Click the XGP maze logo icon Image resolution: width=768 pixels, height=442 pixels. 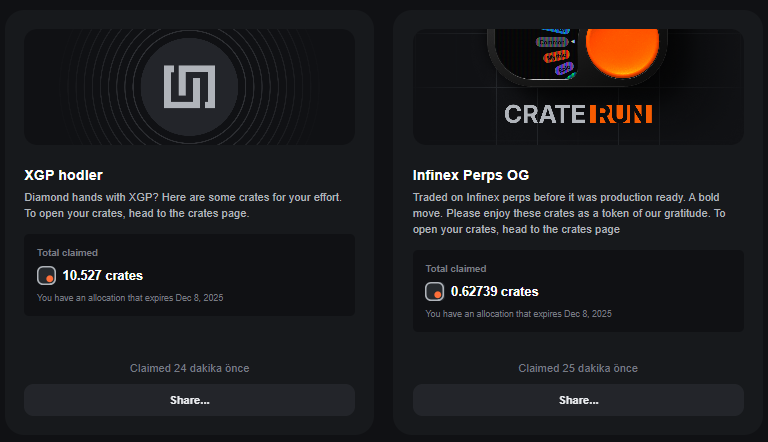pyautogui.click(x=190, y=87)
